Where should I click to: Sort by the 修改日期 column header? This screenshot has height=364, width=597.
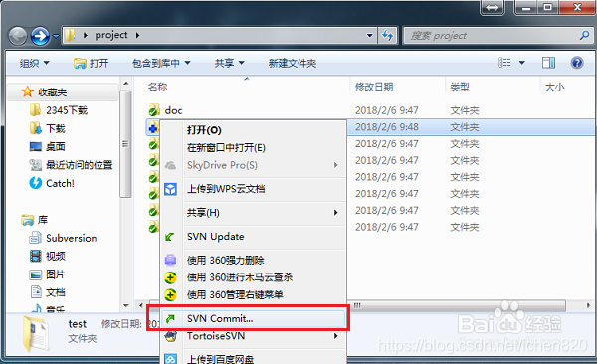374,87
